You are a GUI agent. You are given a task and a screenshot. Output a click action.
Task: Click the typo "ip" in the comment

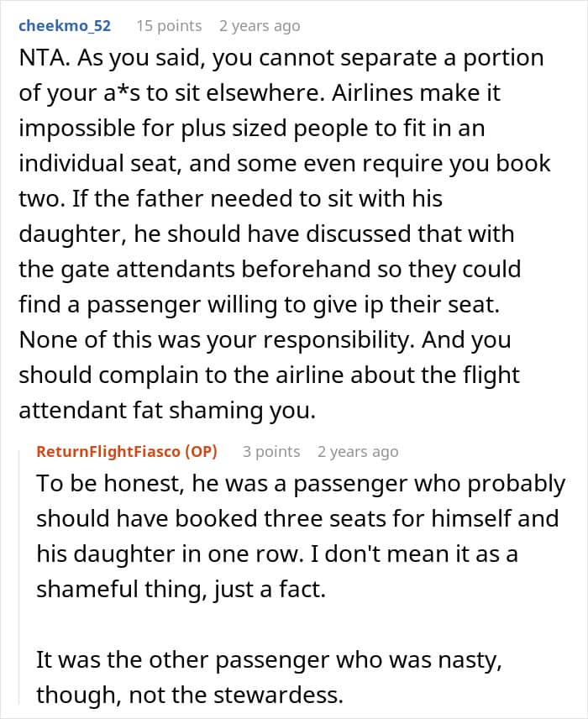[374, 305]
